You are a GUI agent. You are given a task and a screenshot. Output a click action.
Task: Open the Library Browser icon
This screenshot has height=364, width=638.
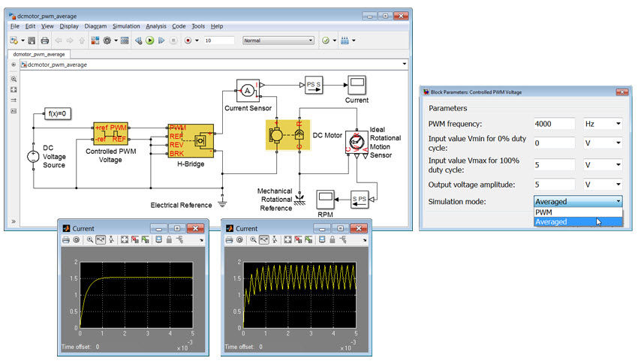coord(95,41)
